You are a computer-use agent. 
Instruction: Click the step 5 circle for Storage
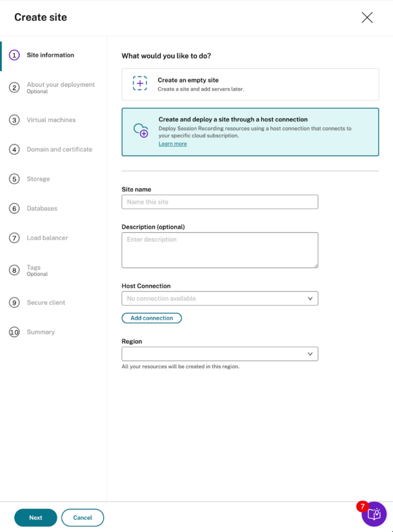[15, 179]
